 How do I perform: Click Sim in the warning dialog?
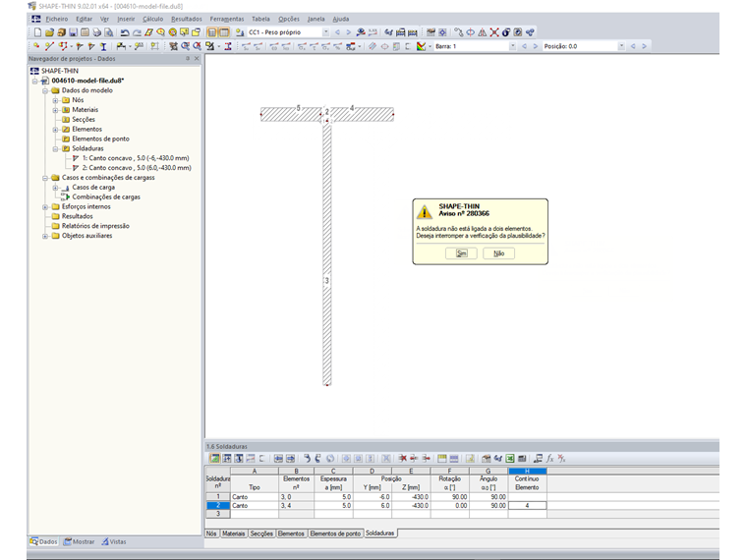[x=461, y=253]
